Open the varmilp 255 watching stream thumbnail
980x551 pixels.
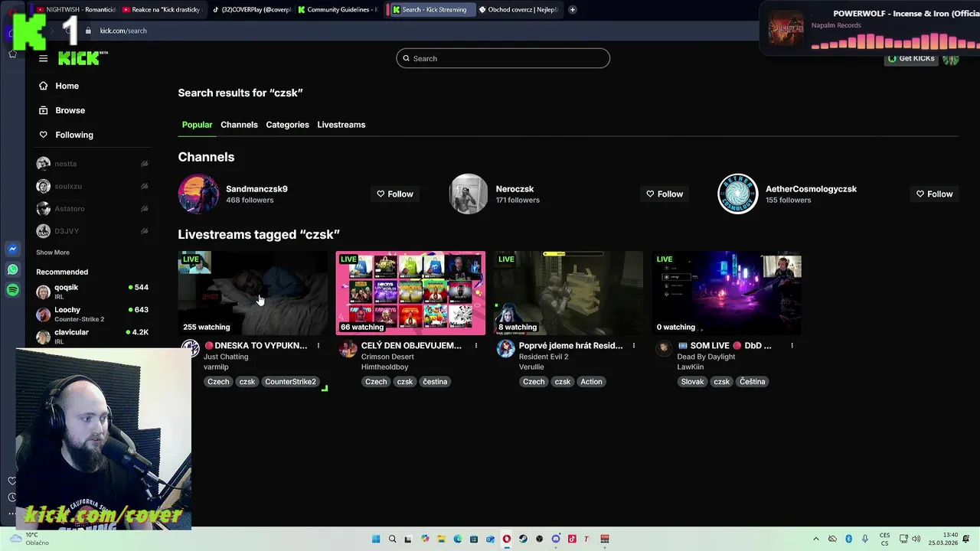(253, 293)
